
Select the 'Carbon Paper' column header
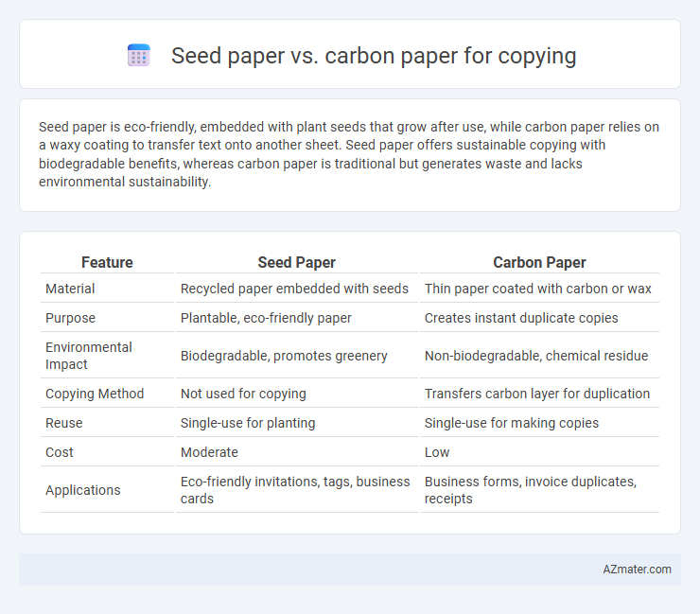click(x=539, y=263)
